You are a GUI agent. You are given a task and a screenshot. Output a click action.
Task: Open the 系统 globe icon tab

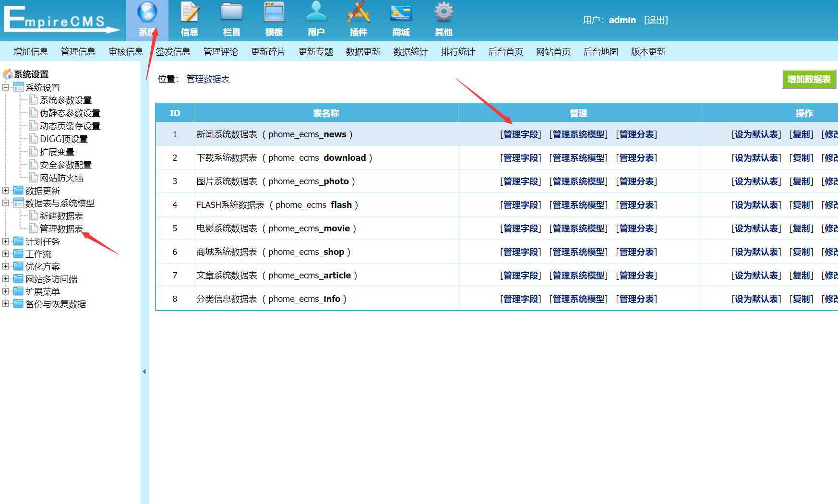pos(147,13)
